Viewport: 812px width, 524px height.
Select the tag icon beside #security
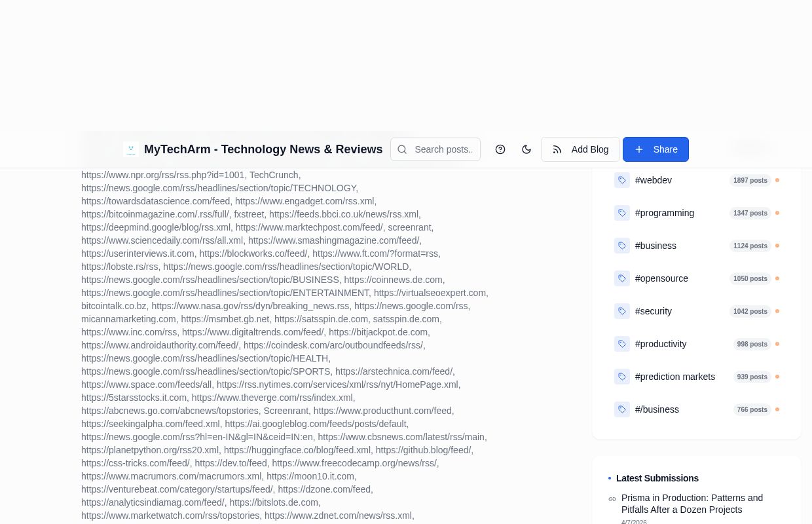click(x=622, y=311)
